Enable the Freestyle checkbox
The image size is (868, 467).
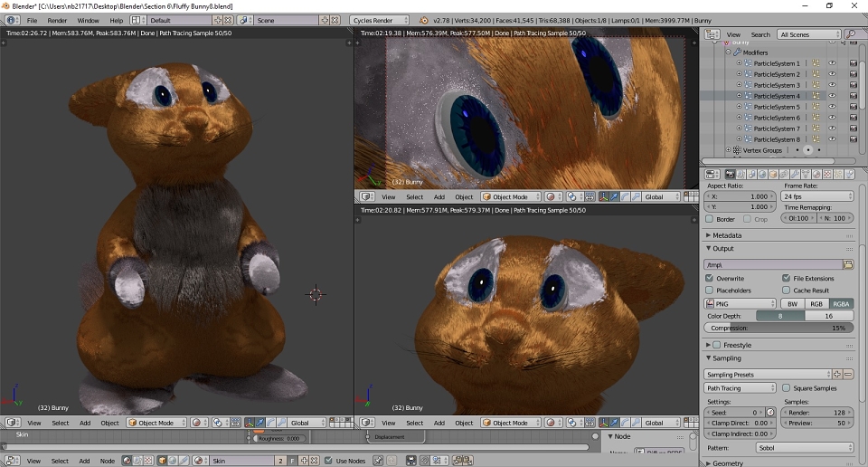716,345
